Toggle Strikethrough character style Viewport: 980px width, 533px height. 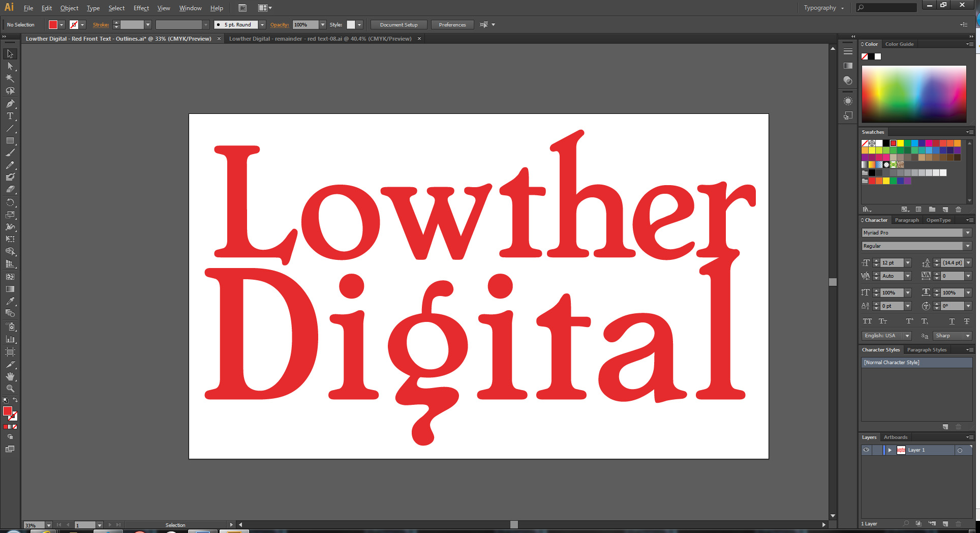[x=967, y=321]
